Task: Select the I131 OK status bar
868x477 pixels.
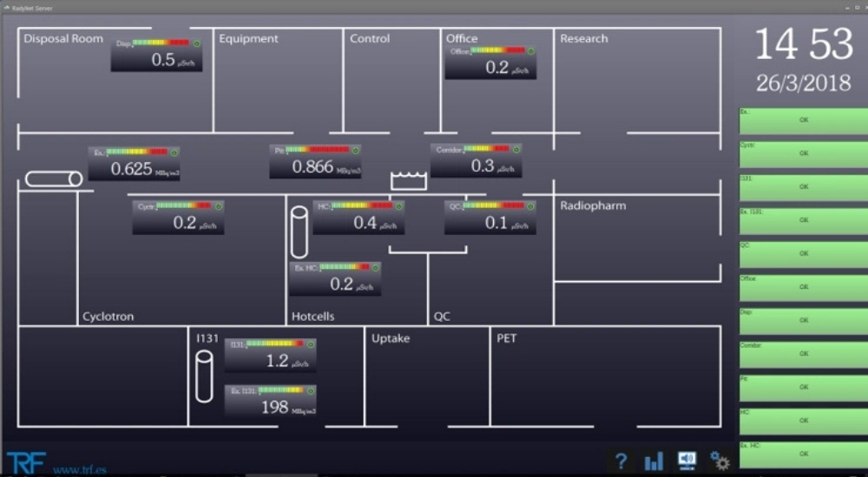Action: coord(803,187)
